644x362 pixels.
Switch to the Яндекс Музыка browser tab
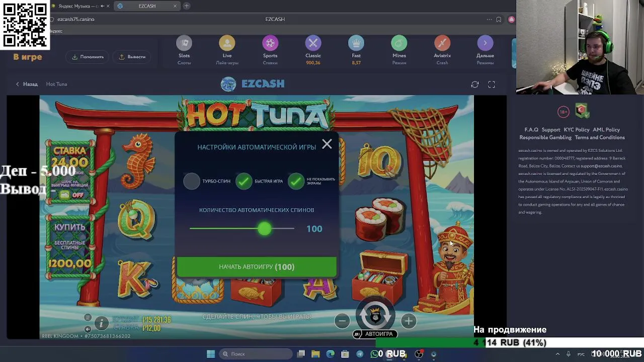pos(80,6)
